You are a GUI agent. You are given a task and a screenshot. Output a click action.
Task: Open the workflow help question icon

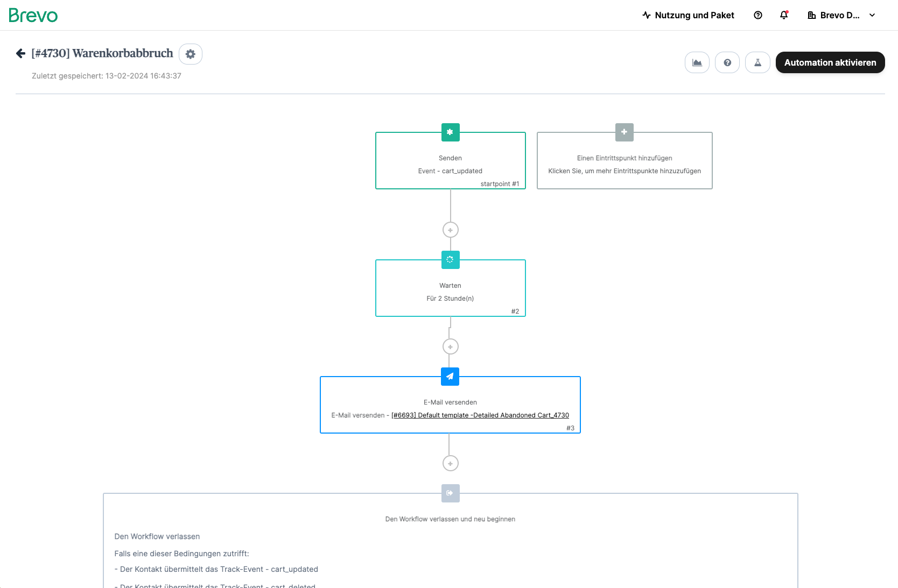[727, 62]
